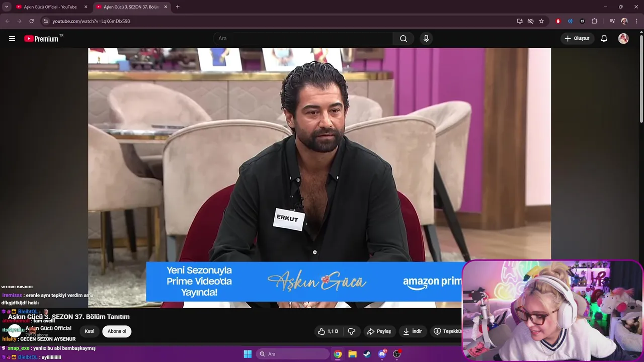Open a new browser tab
This screenshot has height=362, width=644.
(178, 7)
